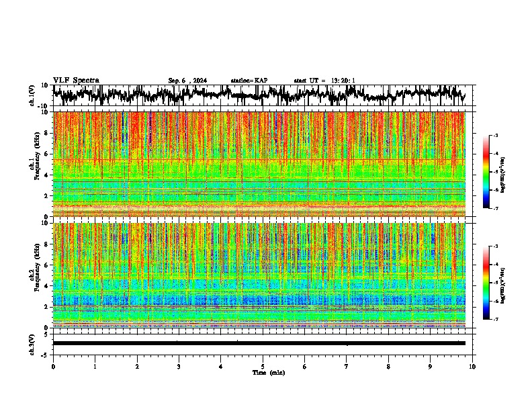The width and height of the screenshot is (532, 411).
Task: Click the "6" kHz tick of ch.1 spectrogram
Action: click(47, 154)
